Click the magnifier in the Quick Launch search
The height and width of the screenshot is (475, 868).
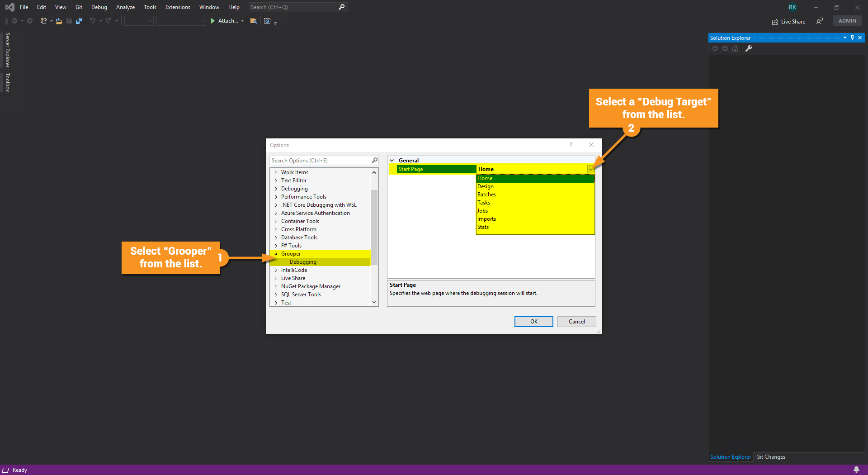(x=342, y=7)
